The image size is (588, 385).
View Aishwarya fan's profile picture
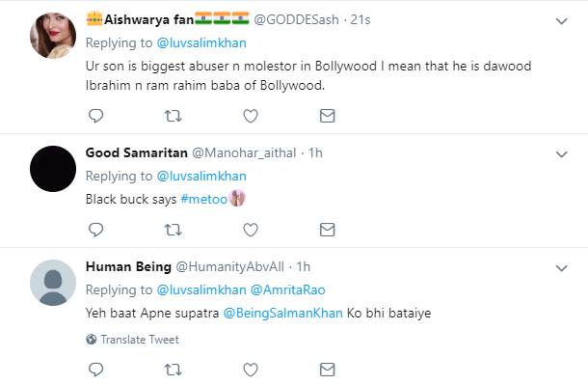[53, 36]
